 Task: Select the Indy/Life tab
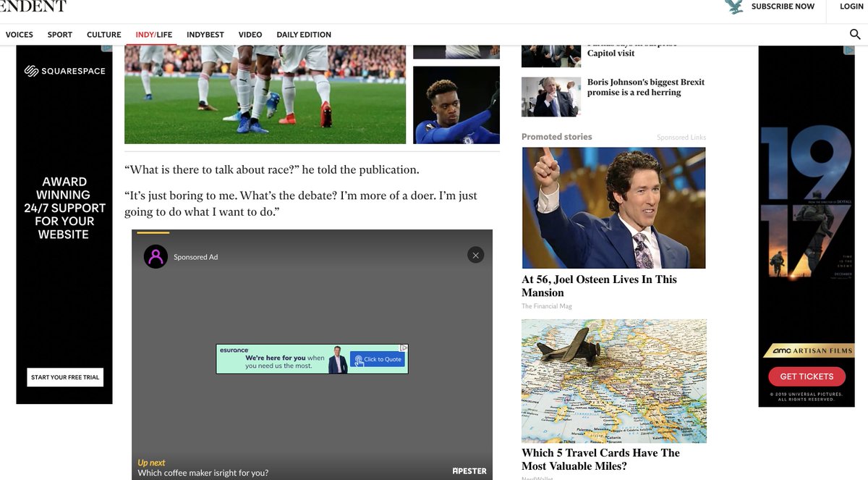(154, 35)
